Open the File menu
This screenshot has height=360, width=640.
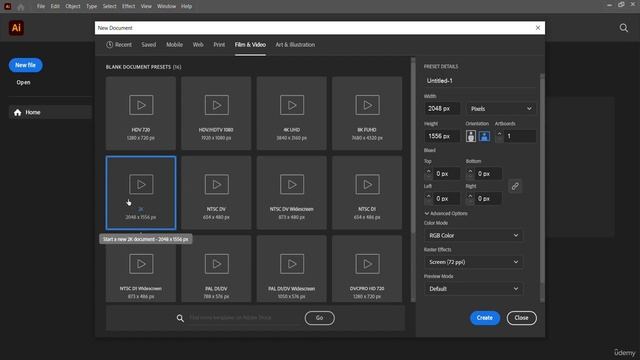coord(41,7)
